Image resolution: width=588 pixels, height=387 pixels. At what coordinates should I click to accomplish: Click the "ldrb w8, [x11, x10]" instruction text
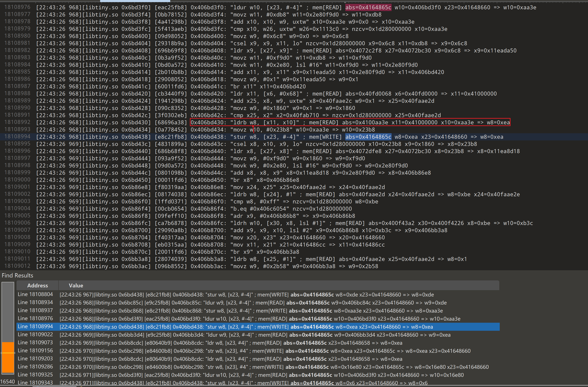coord(265,122)
